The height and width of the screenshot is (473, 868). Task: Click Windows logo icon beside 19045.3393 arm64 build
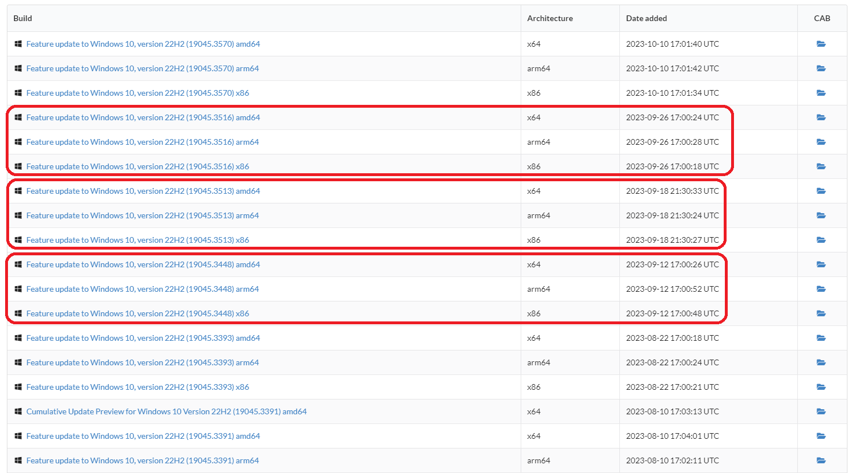pyautogui.click(x=18, y=362)
